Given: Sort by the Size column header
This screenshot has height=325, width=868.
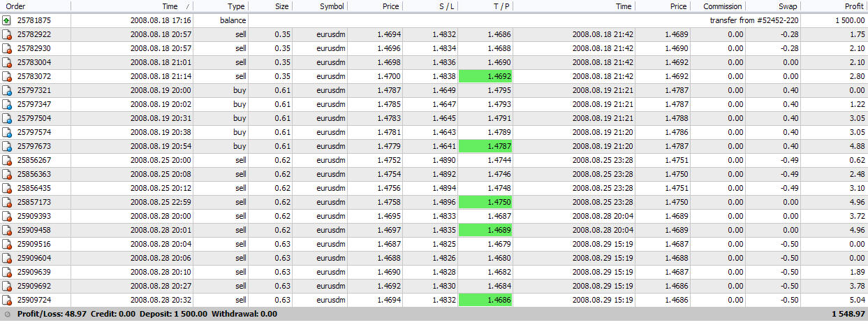Looking at the screenshot, I should point(270,6).
